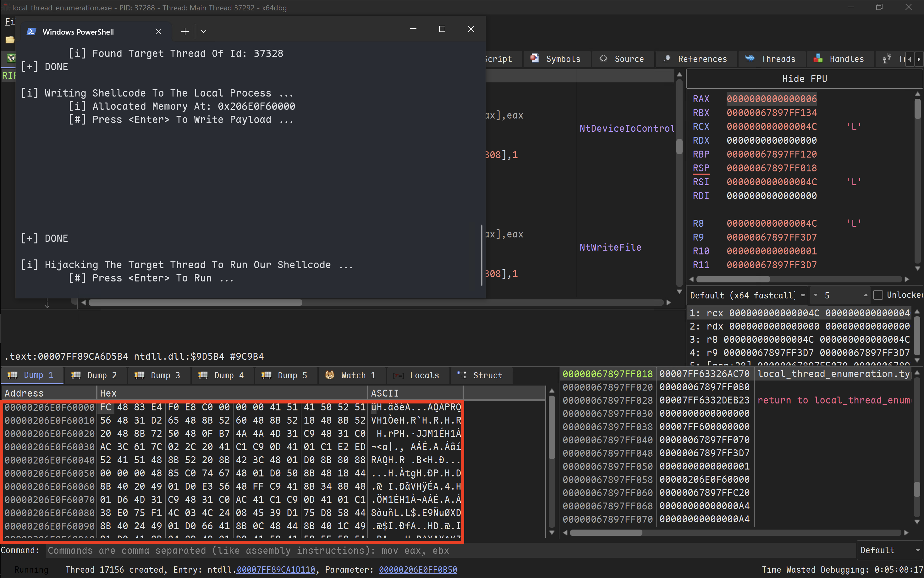The height and width of the screenshot is (578, 924).
Task: Follow thread entry address link 00007FF89CA1D110
Action: click(276, 570)
